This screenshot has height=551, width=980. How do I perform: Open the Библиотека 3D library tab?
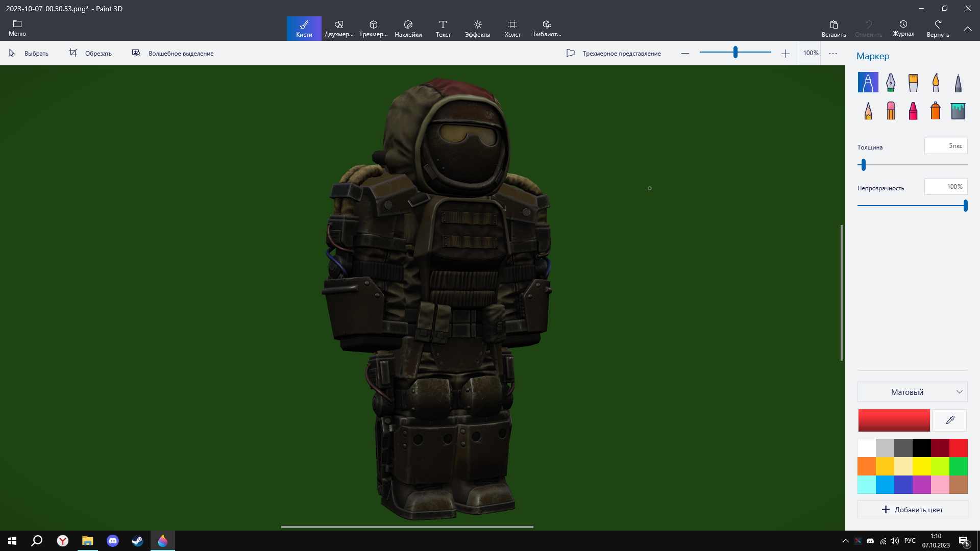click(547, 29)
